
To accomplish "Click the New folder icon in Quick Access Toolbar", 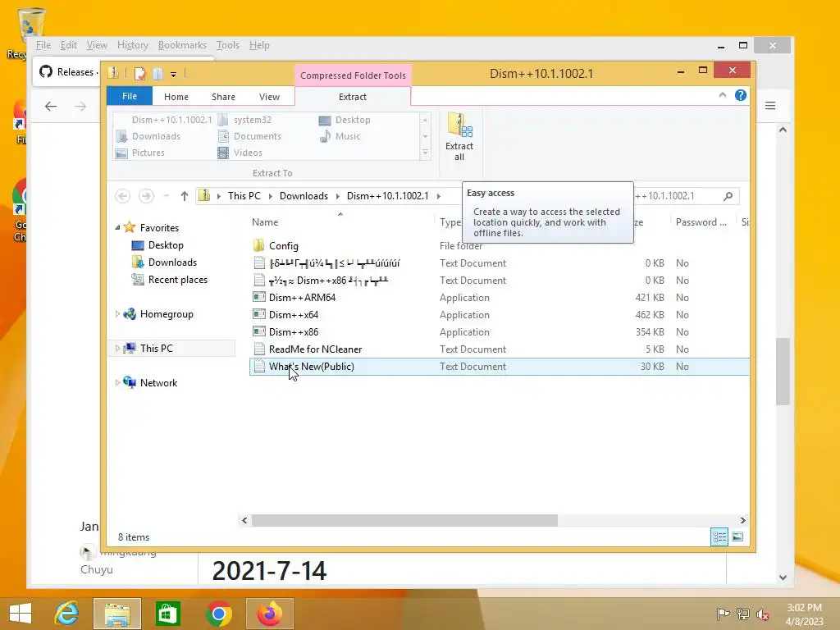I will (x=157, y=73).
